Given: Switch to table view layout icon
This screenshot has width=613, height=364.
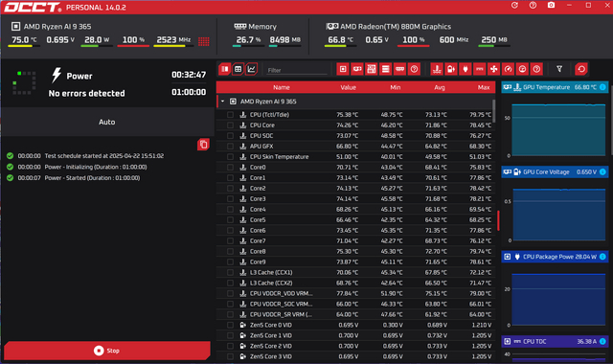Looking at the screenshot, I should pyautogui.click(x=238, y=69).
